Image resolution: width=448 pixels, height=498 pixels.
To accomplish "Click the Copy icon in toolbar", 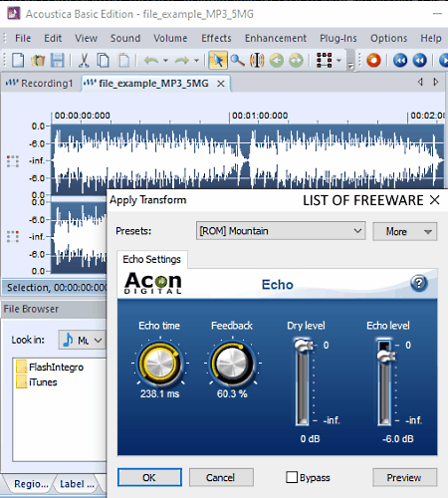I will (x=104, y=61).
